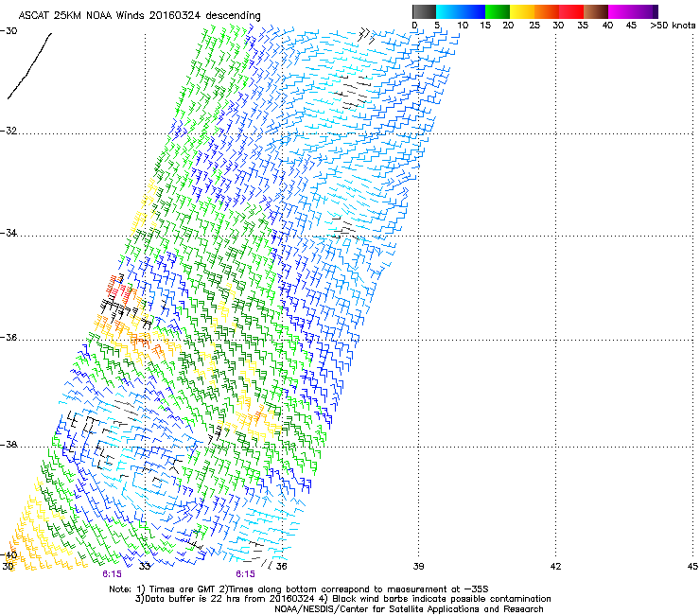Image resolution: width=700 pixels, height=615 pixels.
Task: Click the '33' longitude axis label
Action: coord(145,567)
